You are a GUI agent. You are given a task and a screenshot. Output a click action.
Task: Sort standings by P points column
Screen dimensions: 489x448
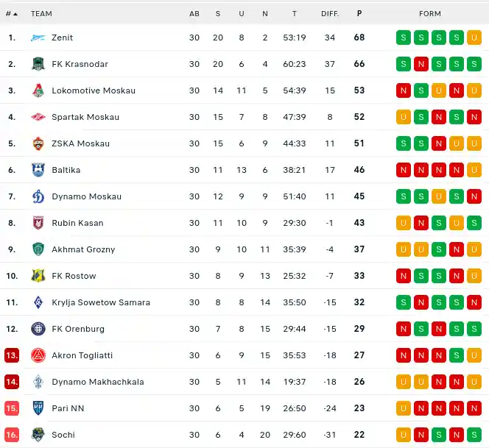point(359,13)
